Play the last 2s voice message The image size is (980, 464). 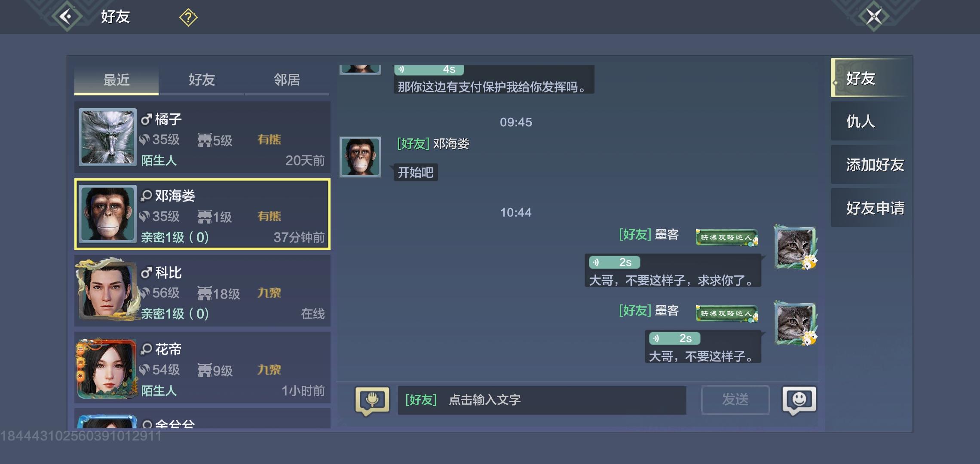point(674,339)
